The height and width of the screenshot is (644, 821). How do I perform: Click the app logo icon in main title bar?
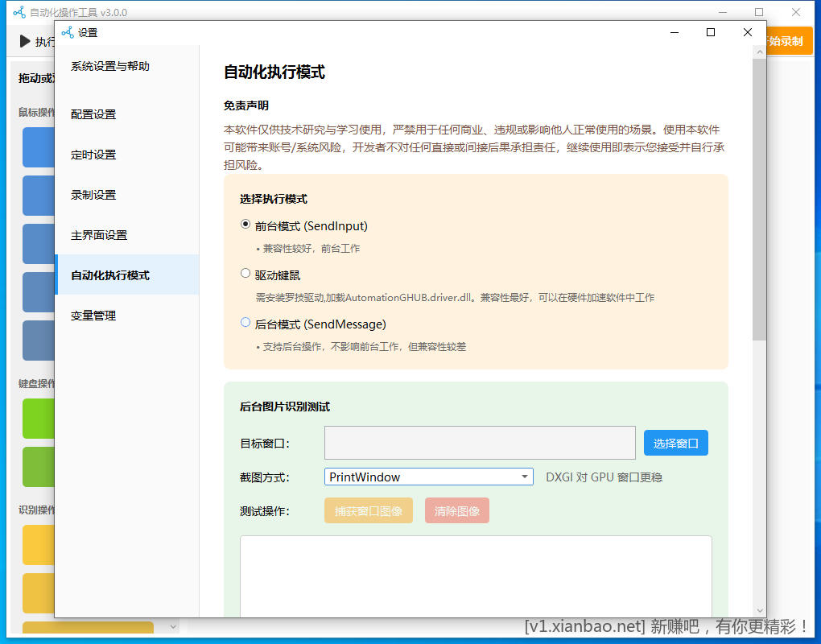(18, 11)
